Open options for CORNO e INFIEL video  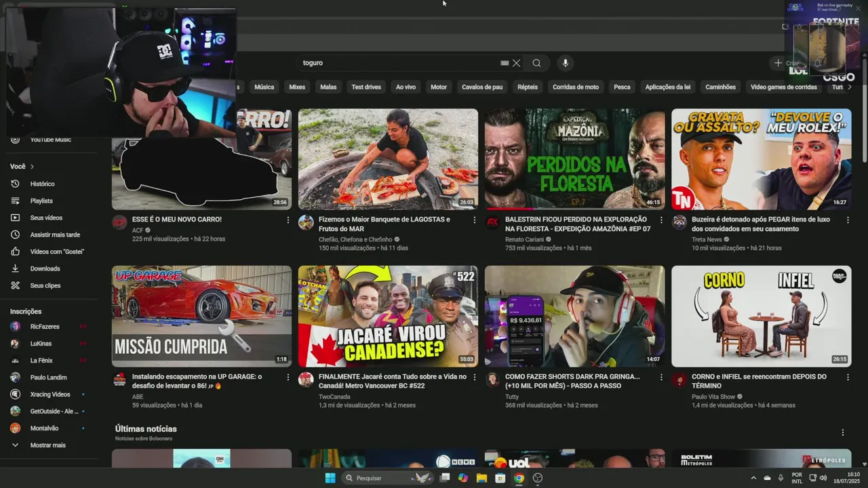click(847, 378)
